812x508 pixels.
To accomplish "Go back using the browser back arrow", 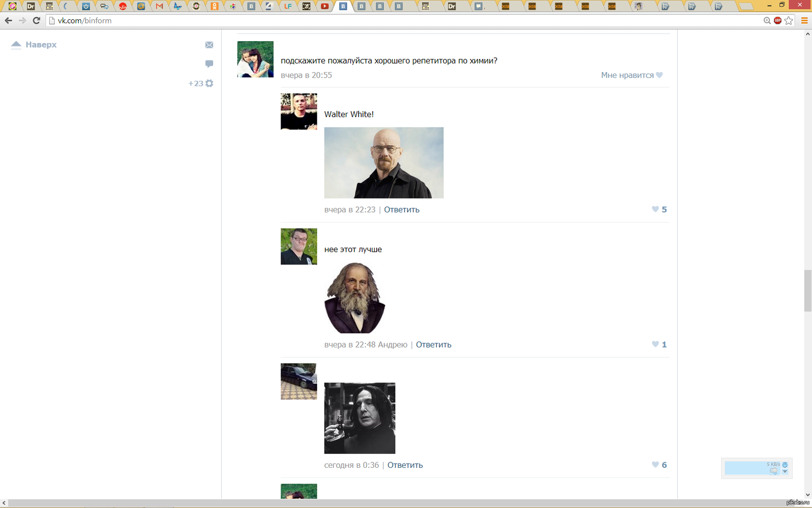I will coord(8,21).
